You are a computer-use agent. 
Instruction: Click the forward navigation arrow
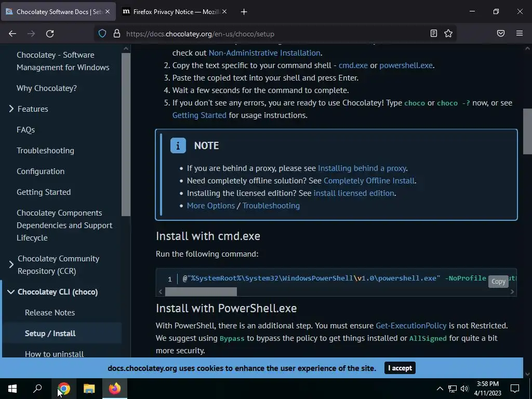tap(31, 34)
